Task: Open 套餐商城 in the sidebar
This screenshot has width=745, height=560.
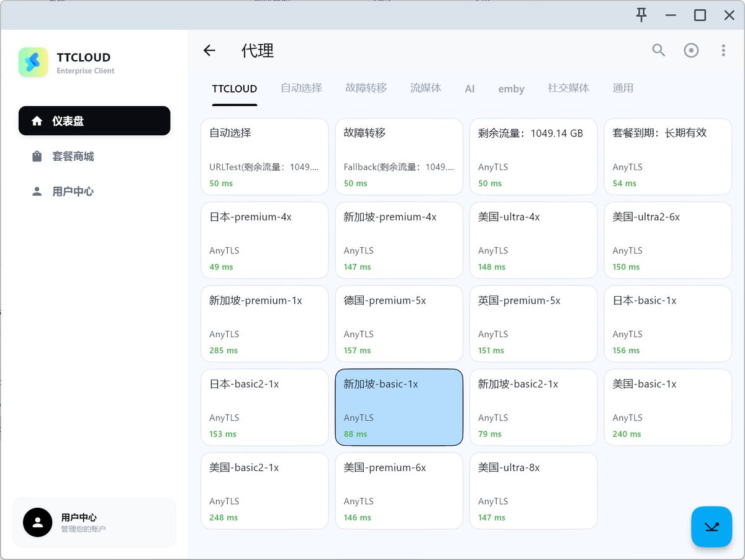Action: [94, 156]
